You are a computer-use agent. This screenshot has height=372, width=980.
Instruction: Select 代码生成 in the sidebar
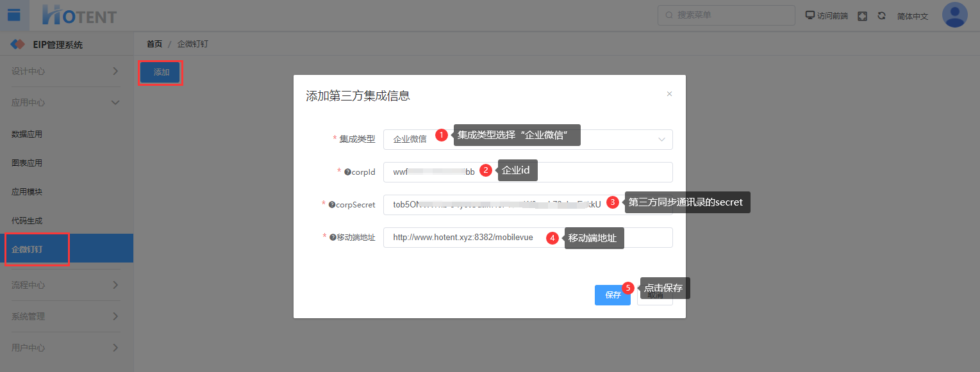pos(27,221)
